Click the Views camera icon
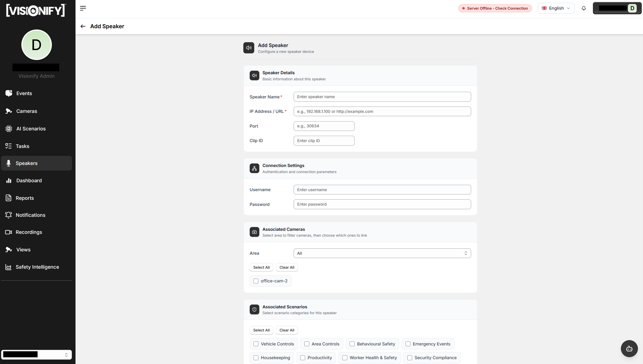643x364 pixels. tap(9, 249)
